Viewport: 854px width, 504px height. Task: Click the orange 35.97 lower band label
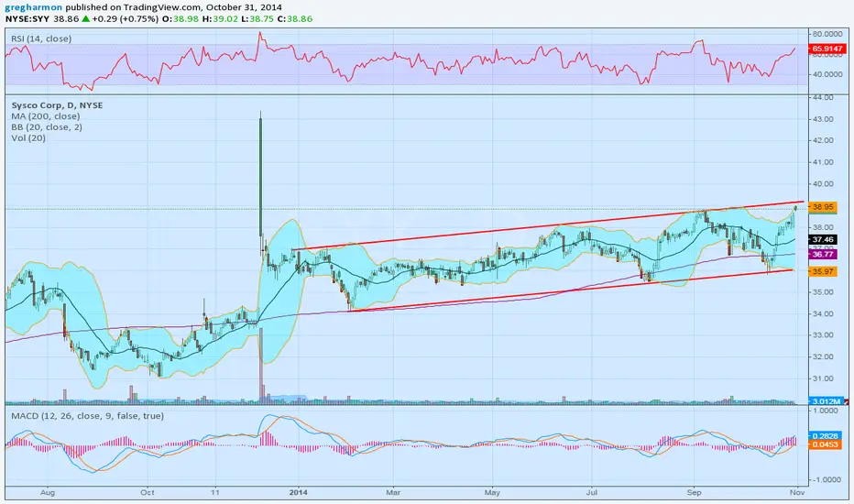pos(823,271)
